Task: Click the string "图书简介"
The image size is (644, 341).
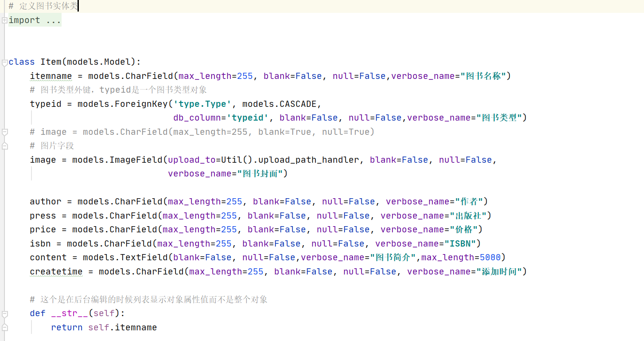Action: (x=393, y=258)
